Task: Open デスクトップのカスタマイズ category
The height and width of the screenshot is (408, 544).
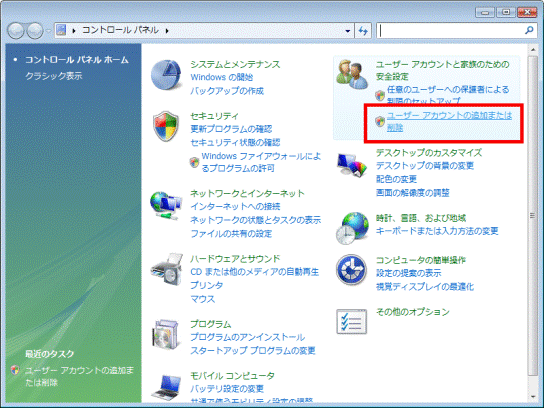Action: coord(429,153)
